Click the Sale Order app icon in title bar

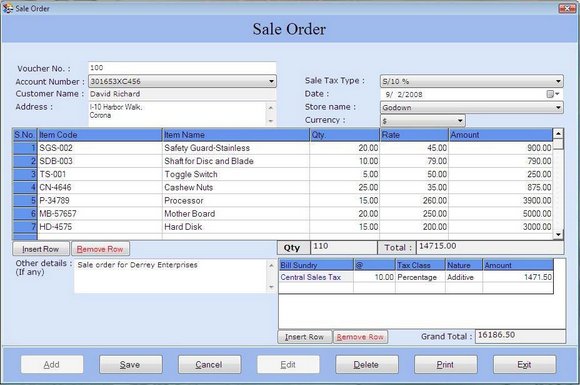(x=7, y=8)
